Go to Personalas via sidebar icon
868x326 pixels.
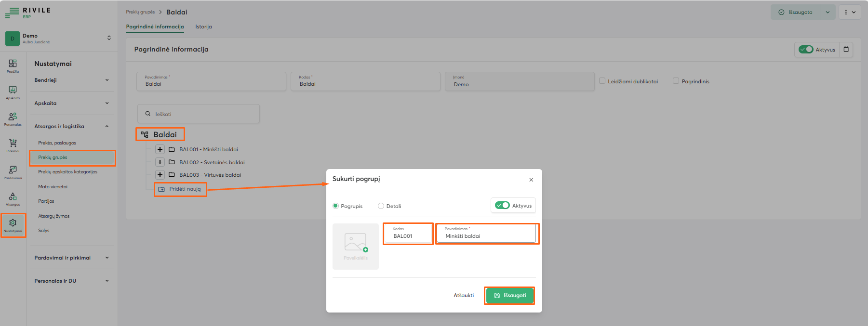13,118
